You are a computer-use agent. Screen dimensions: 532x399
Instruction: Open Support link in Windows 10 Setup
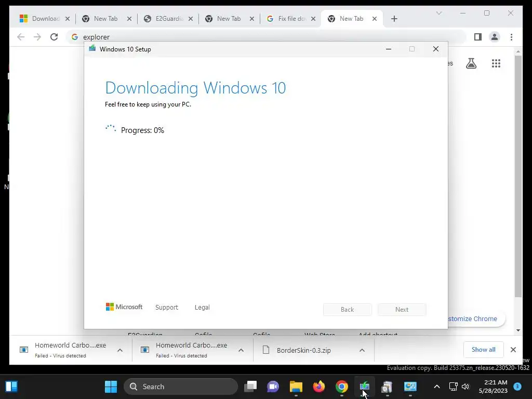167,308
